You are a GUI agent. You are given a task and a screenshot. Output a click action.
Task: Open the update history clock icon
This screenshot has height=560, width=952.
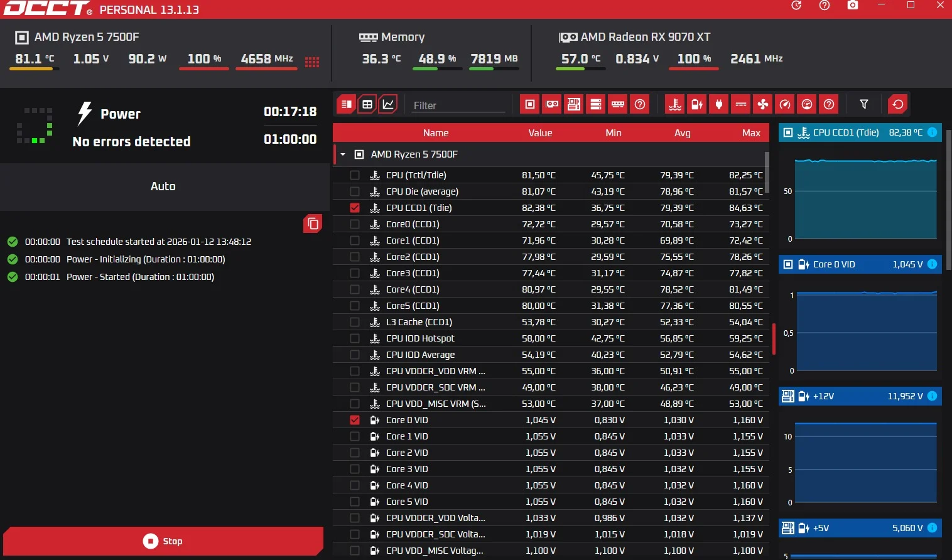796,6
